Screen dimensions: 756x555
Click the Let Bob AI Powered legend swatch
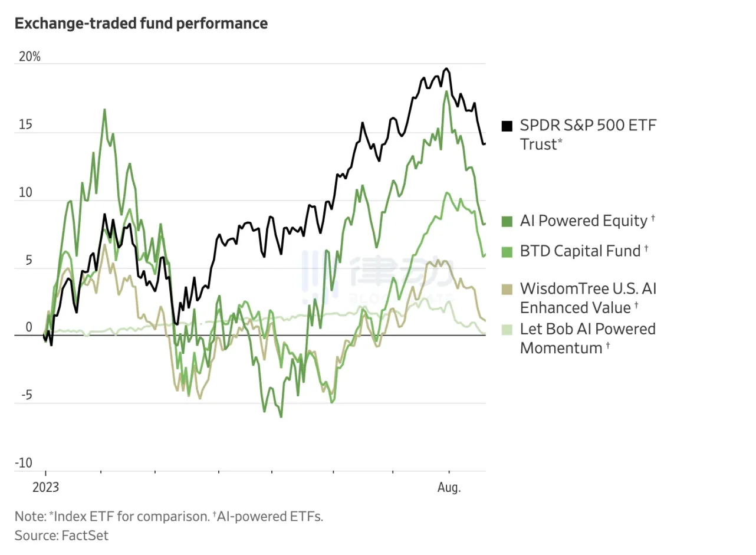pos(507,329)
